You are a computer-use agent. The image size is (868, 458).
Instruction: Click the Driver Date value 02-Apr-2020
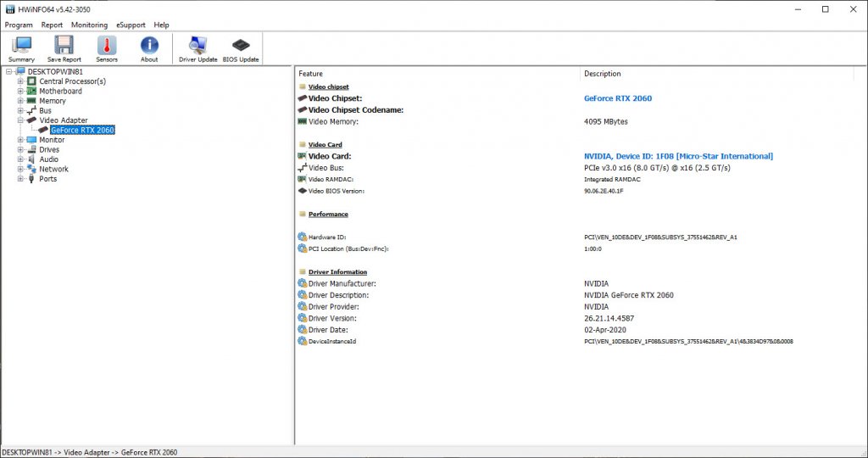605,330
